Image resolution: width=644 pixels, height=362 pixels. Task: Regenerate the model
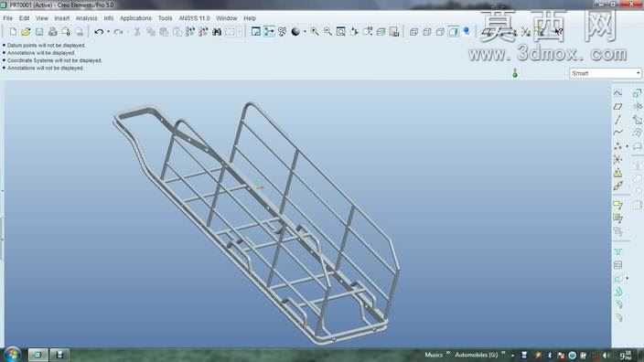pos(190,32)
